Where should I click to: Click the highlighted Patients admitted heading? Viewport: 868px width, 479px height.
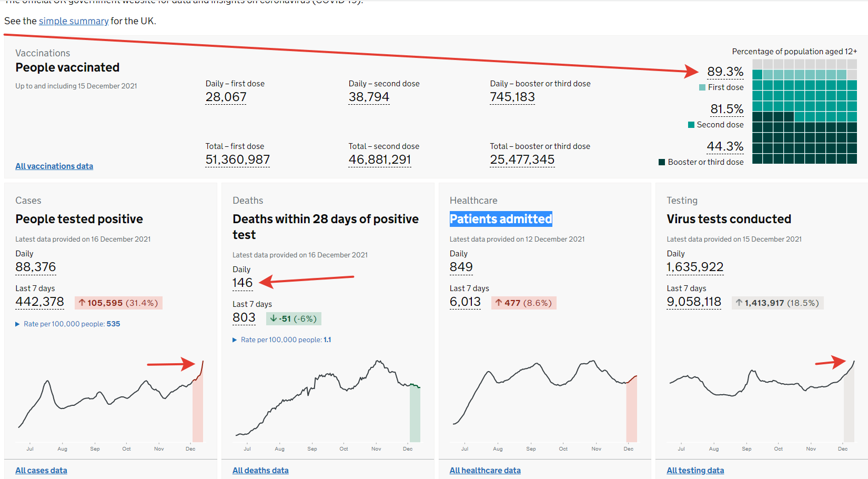click(x=501, y=219)
